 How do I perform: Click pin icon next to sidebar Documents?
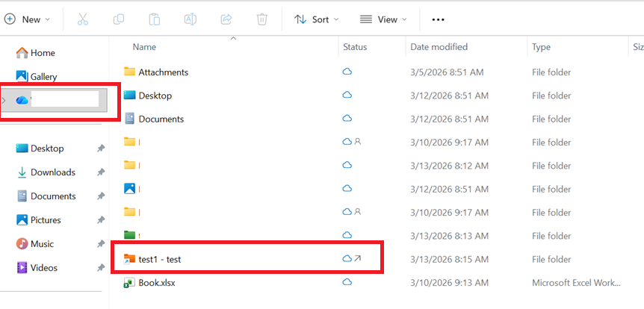coord(101,196)
